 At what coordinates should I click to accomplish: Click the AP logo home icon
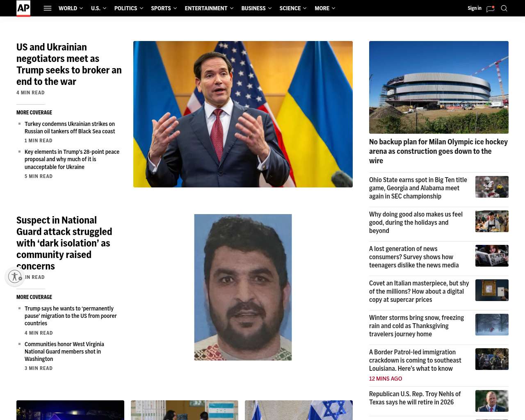23,8
